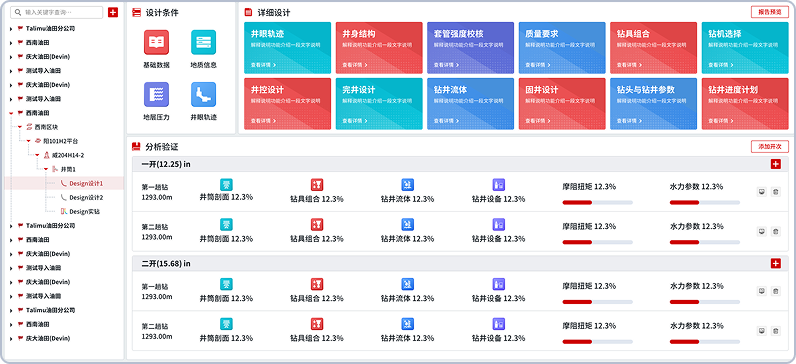Click 井筒剖面 icon in 一开 第一趟钻 row
Image resolution: width=796 pixels, height=364 pixels.
pos(226,185)
